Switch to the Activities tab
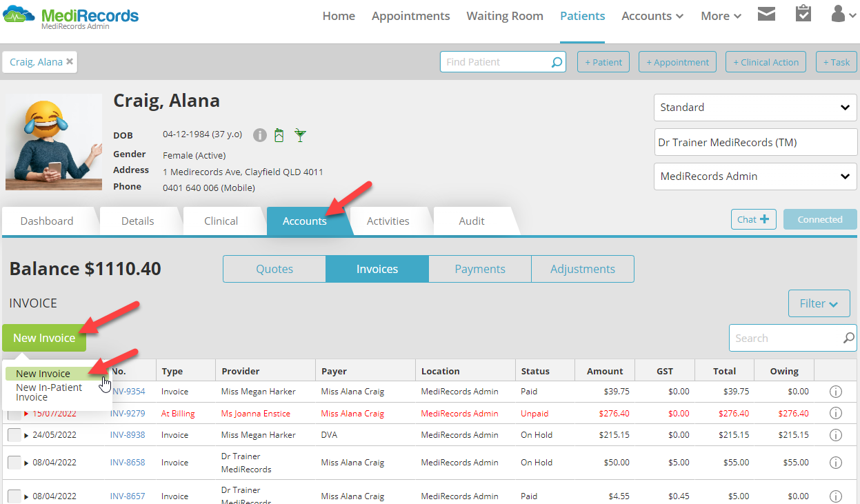The width and height of the screenshot is (860, 504). click(388, 221)
